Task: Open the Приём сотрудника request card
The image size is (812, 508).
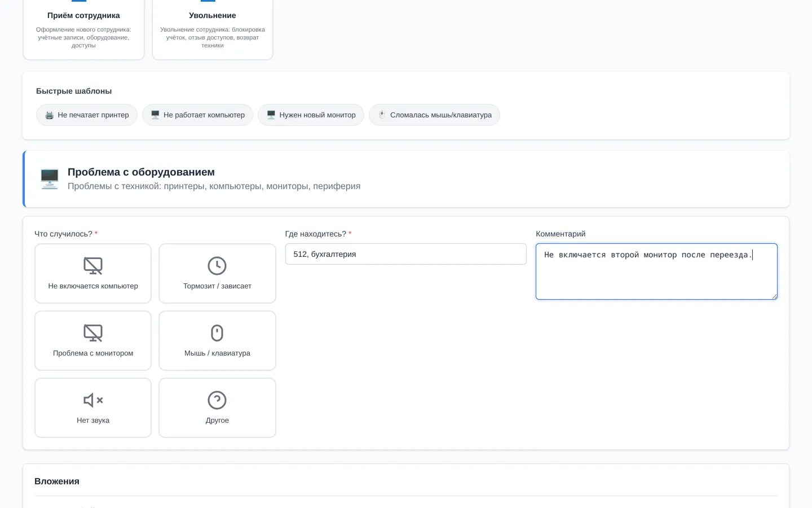Action: (83, 29)
